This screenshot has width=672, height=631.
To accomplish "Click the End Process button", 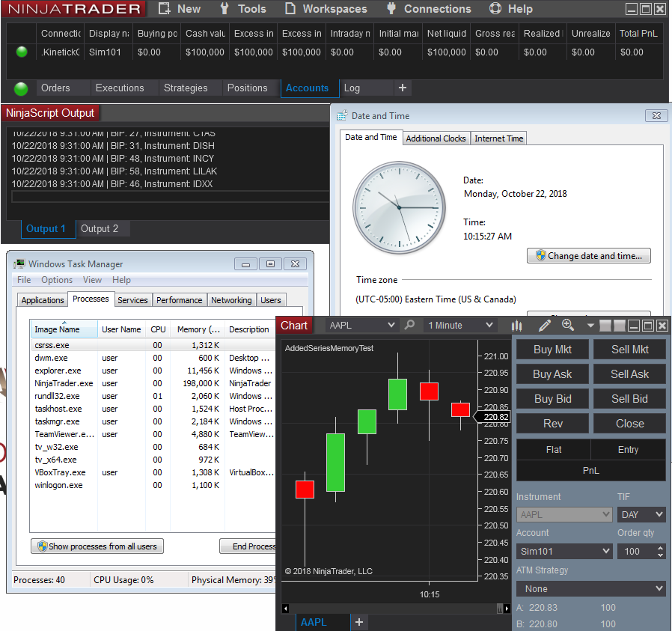I will [x=248, y=546].
